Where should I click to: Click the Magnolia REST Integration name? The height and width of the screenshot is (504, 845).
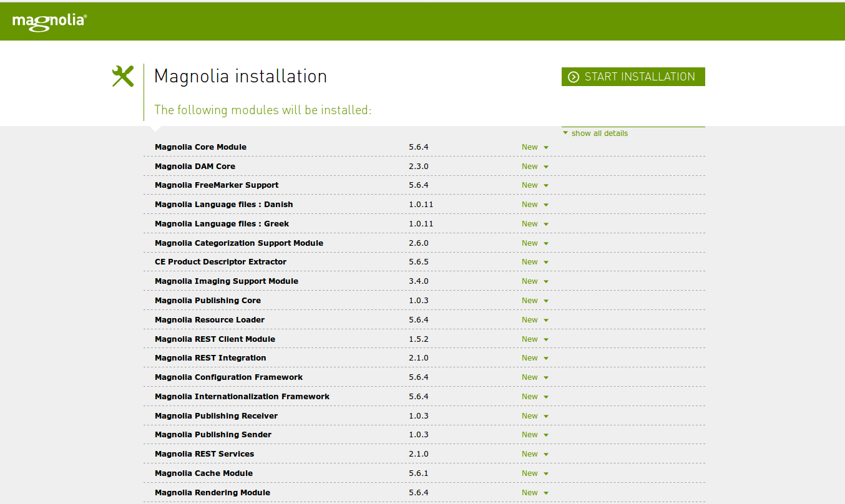point(210,358)
